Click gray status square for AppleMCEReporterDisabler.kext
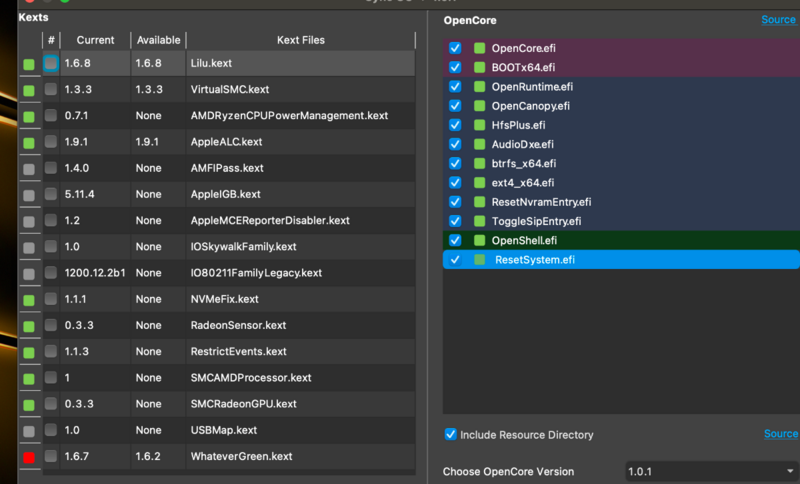This screenshot has width=800, height=484. tap(29, 222)
